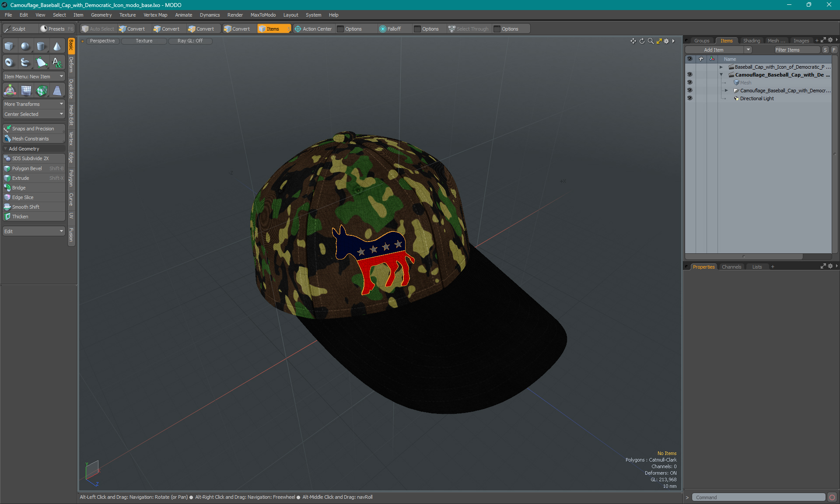The image size is (840, 504).
Task: Toggle Auto Select mode
Action: (98, 29)
